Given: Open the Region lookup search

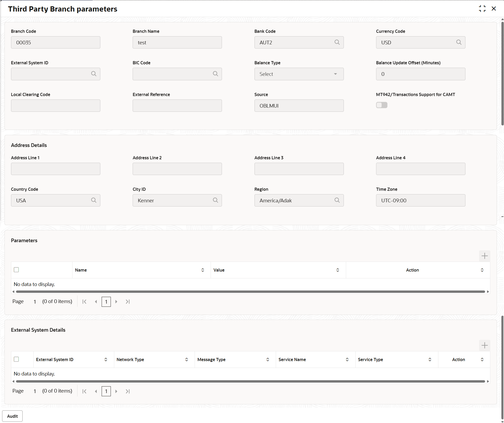Looking at the screenshot, I should pos(337,200).
